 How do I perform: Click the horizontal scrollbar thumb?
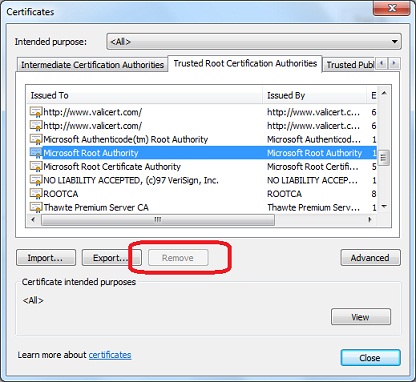[158, 220]
